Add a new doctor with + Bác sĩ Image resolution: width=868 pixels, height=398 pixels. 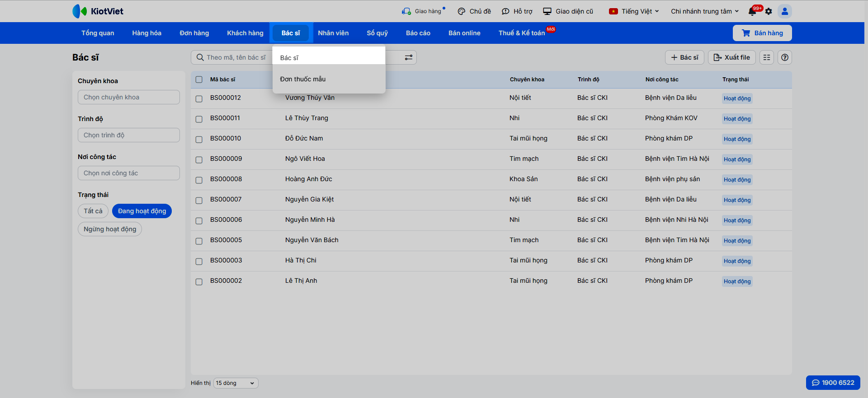[684, 57]
